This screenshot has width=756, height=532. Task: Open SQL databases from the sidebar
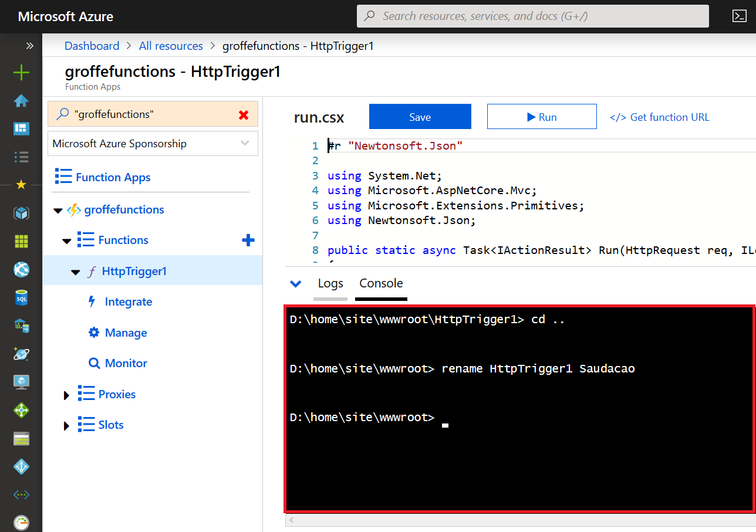click(x=21, y=297)
